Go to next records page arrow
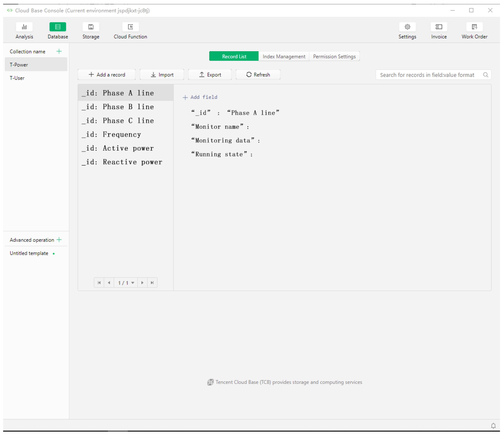Image resolution: width=504 pixels, height=434 pixels. (142, 283)
